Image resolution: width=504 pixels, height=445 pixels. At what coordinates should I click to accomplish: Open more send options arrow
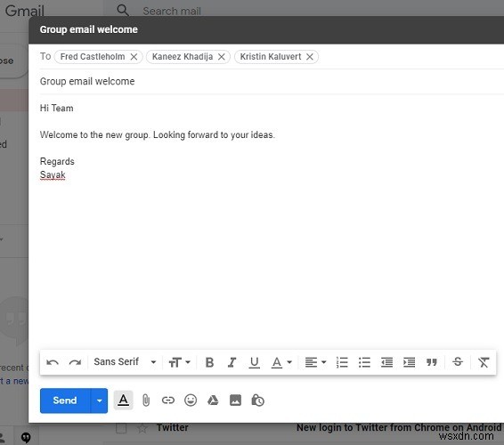click(100, 400)
